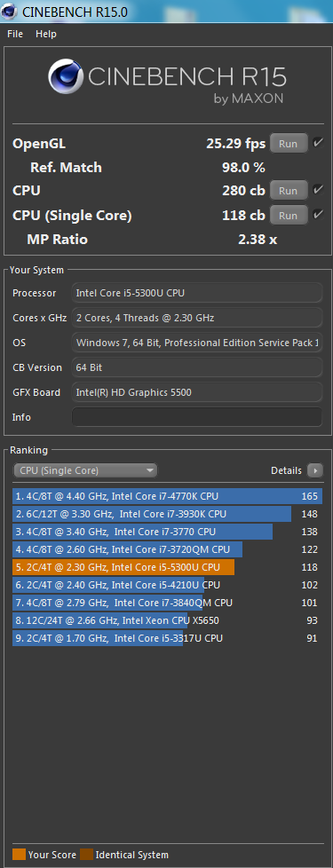This screenshot has width=333, height=868.
Task: Click the single core score 118 cb
Action: tap(243, 215)
